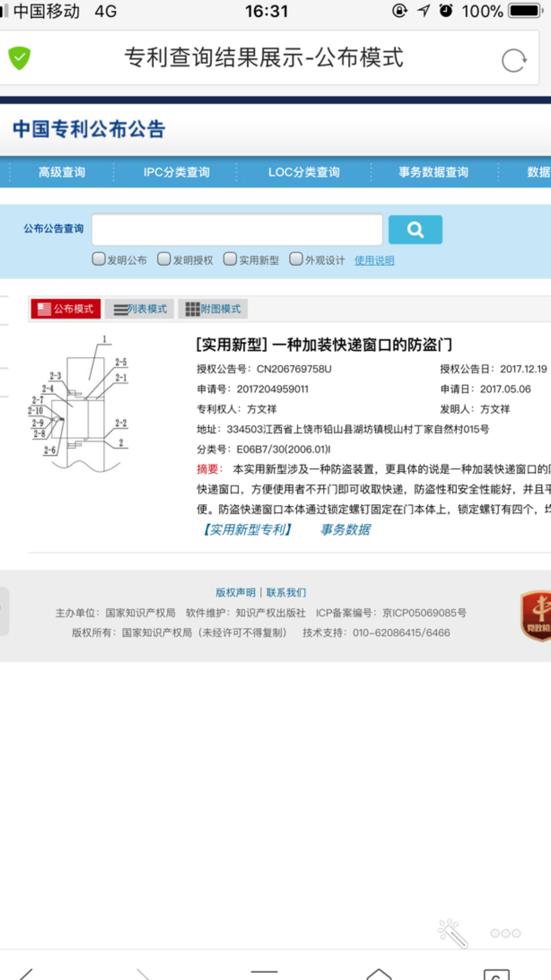Open the 【实用新型专利】 link
Viewport: 551px width, 980px height.
247,530
